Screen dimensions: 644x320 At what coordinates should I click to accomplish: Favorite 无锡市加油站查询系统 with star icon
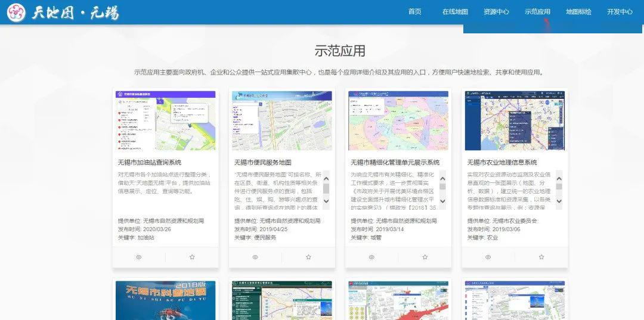coord(192,257)
